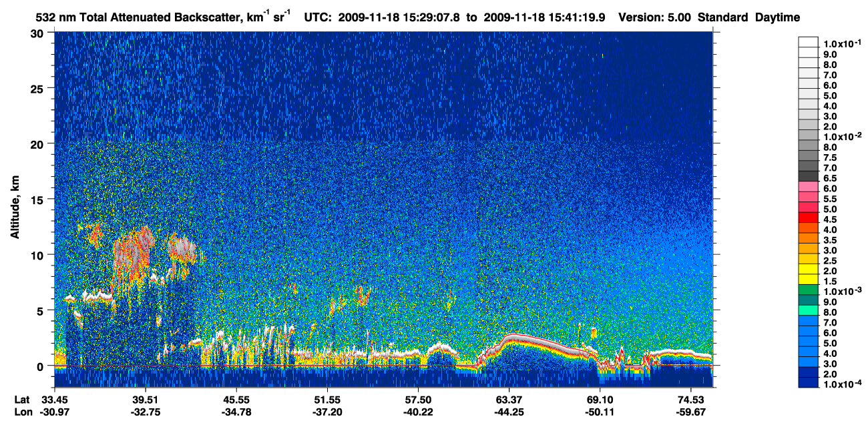Click the latitude value 33.45
The image size is (868, 445).
[54, 400]
